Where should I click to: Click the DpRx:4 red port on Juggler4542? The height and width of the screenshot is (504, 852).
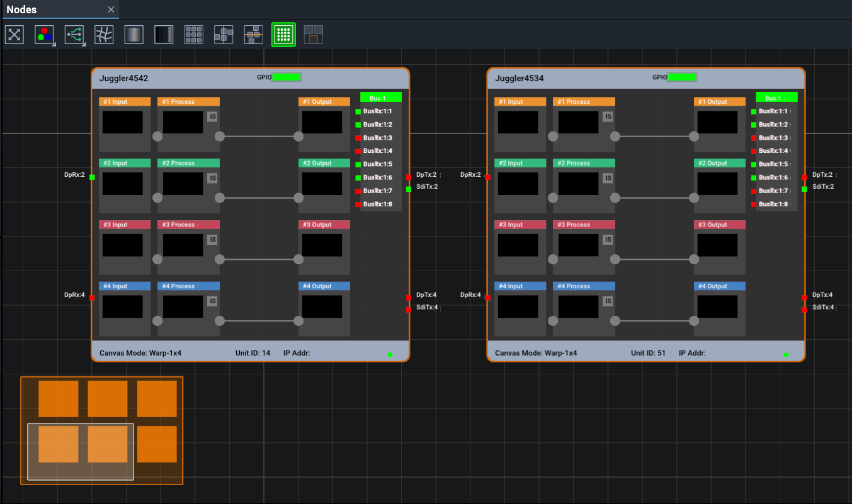92,298
